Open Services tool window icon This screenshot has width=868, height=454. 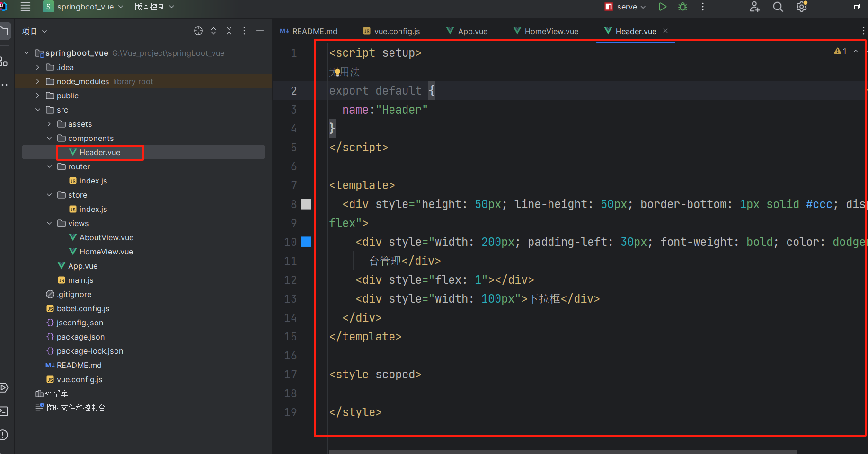[x=4, y=388]
